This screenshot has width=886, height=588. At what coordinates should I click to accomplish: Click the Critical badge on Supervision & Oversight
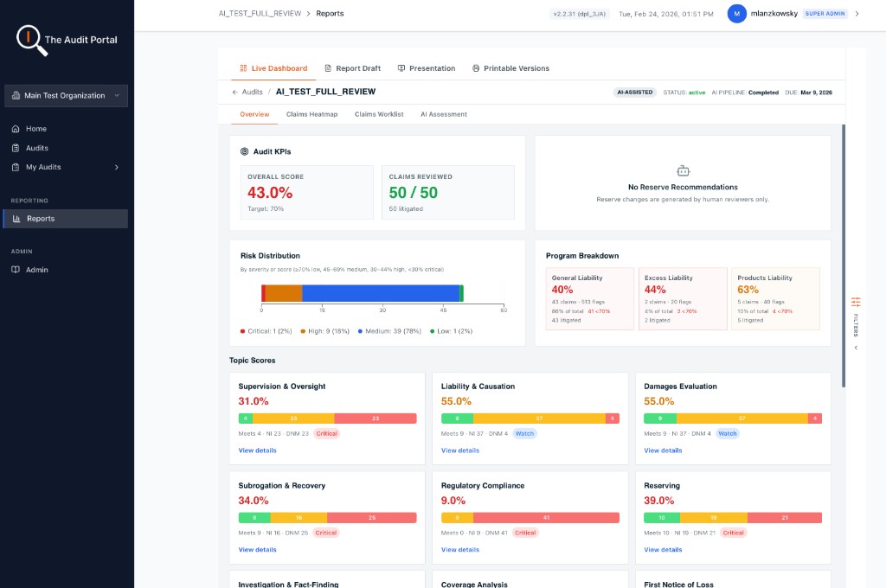pos(326,433)
